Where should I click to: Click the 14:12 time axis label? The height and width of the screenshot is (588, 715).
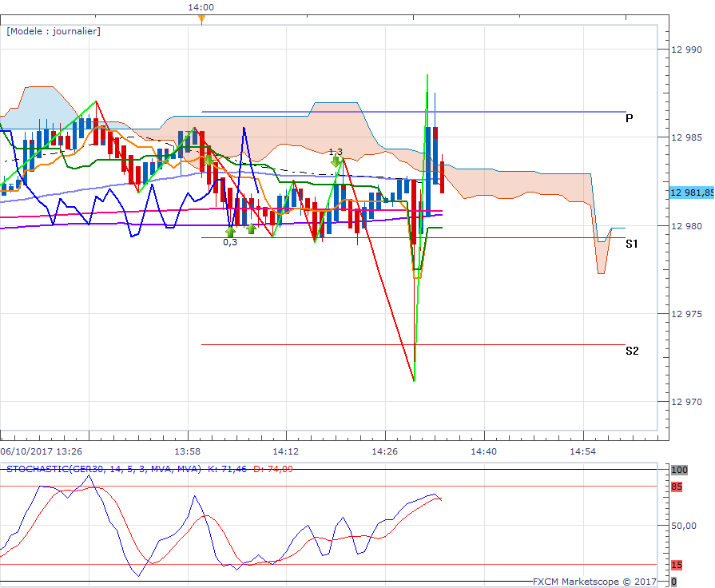coord(286,451)
